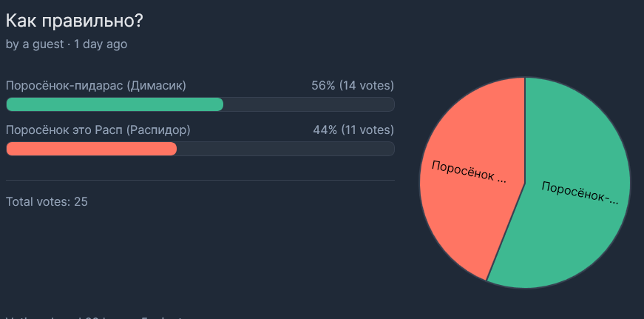The width and height of the screenshot is (644, 319).
Task: Click the empty dark part of first bar
Action: pos(309,104)
